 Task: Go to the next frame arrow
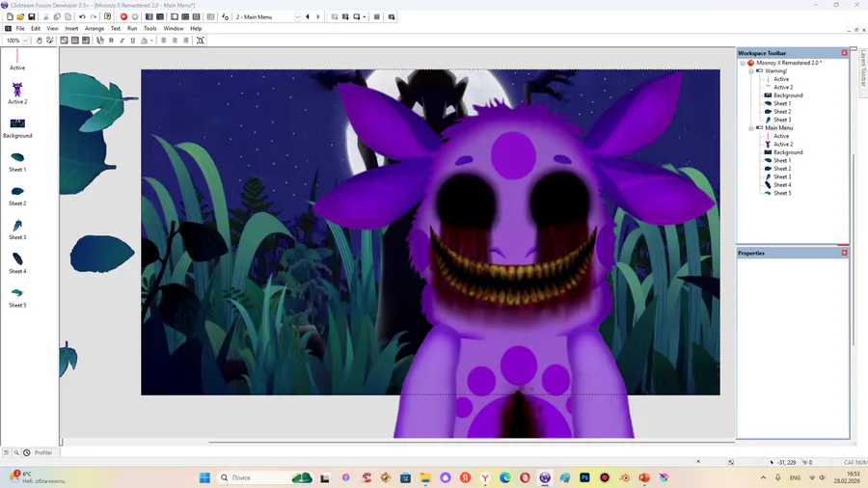(318, 17)
